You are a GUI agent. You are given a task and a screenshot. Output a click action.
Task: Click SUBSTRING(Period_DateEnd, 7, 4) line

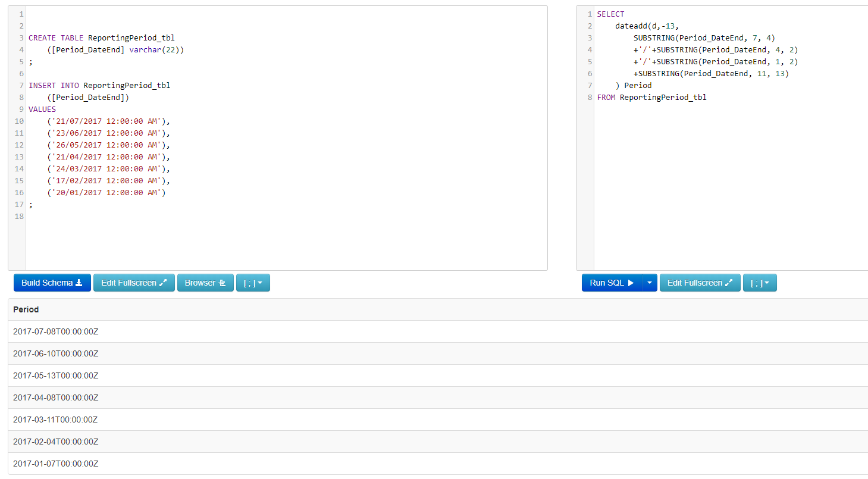[704, 37]
